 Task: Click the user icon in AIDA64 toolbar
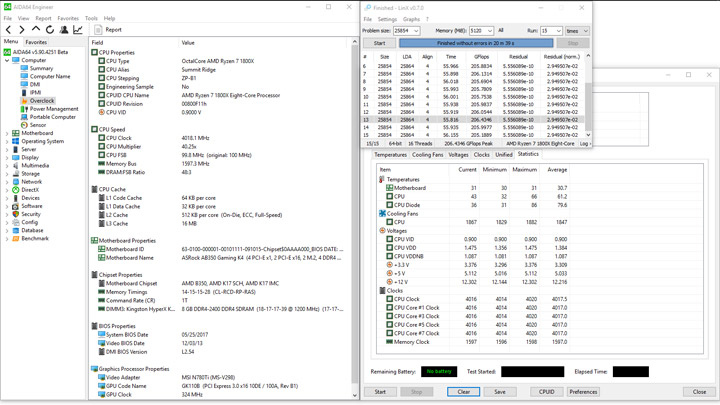pyautogui.click(x=64, y=30)
